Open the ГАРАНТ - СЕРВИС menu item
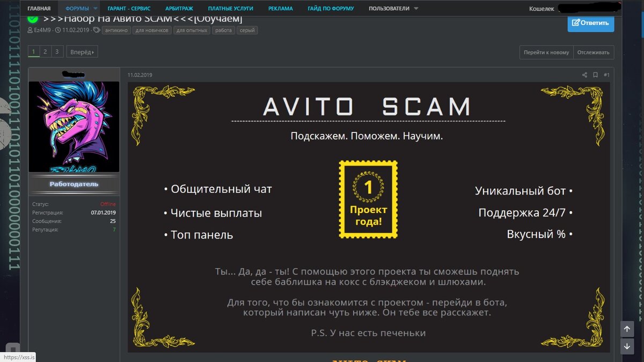The width and height of the screenshot is (644, 362). (129, 9)
